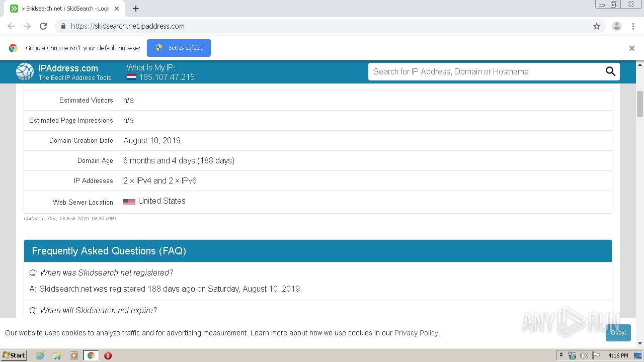Click the Estimated Visitors label

86,100
